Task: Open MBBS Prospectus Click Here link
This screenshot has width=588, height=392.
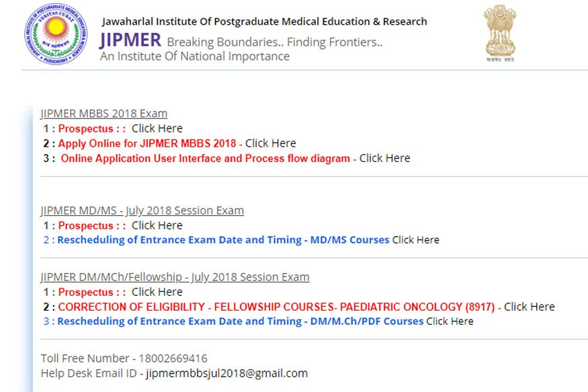Action: coord(157,128)
